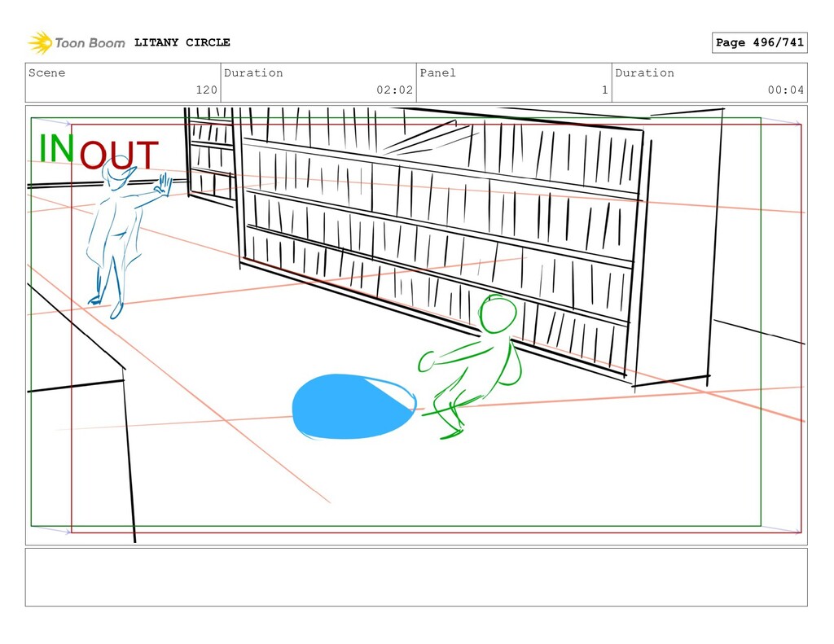
Task: Click the storyboard panel drawing thumbnail
Action: tap(416, 325)
